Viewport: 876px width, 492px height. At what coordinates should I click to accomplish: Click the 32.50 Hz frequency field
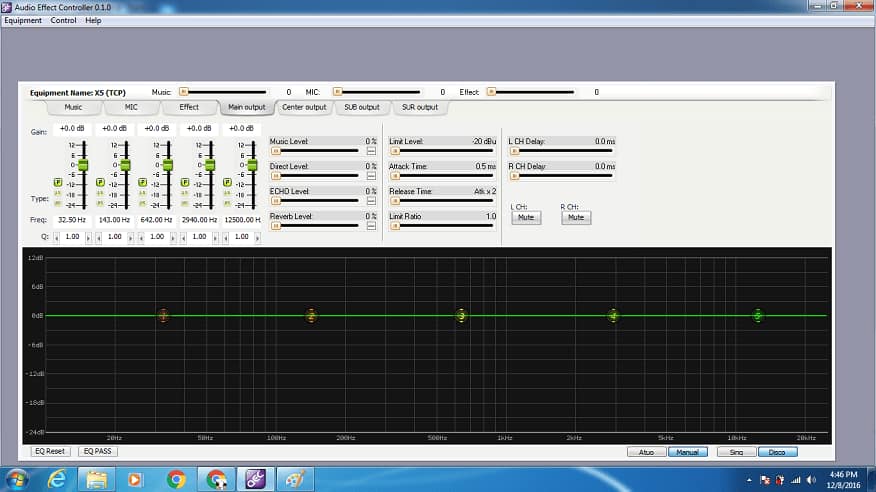(72, 220)
